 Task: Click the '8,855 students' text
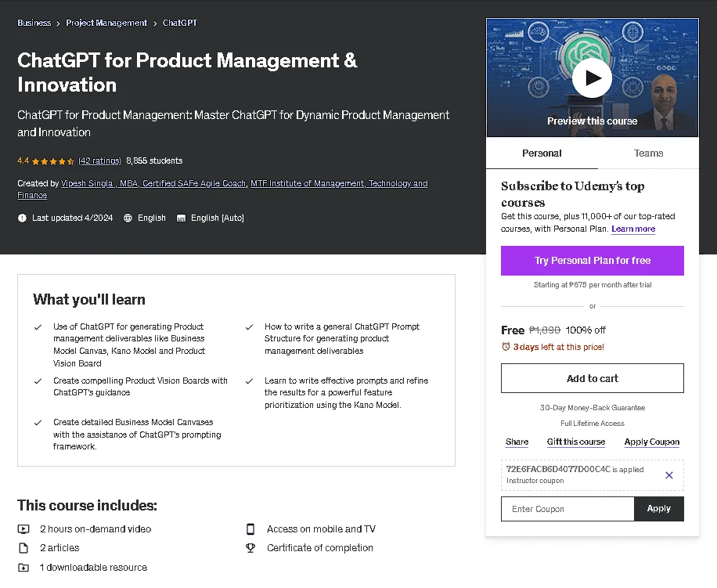[154, 161]
